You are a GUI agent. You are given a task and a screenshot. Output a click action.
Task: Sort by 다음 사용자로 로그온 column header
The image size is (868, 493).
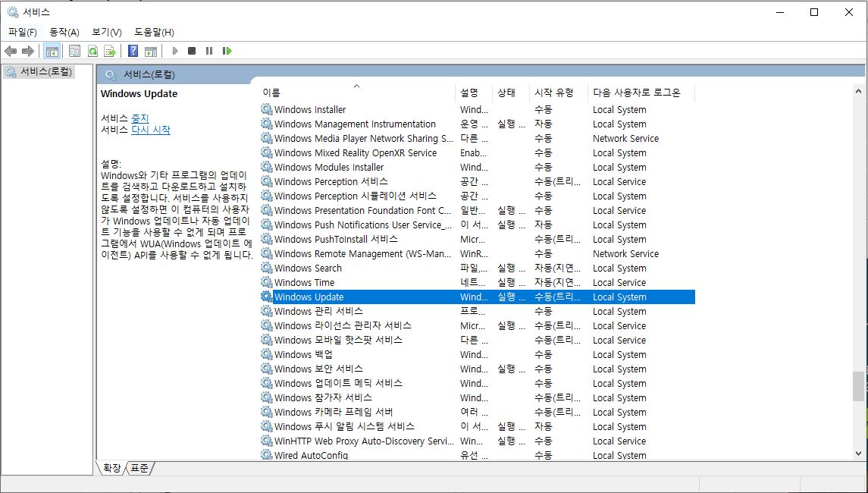[x=641, y=93]
